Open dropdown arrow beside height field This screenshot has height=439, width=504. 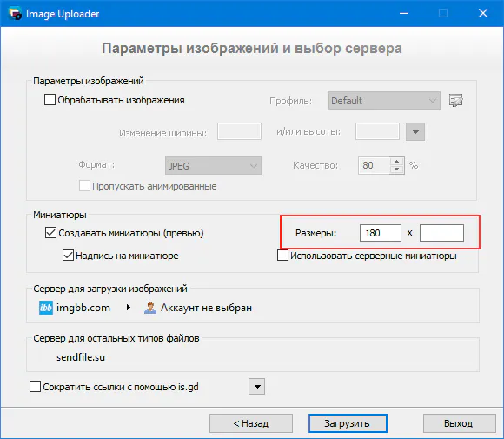coord(415,132)
